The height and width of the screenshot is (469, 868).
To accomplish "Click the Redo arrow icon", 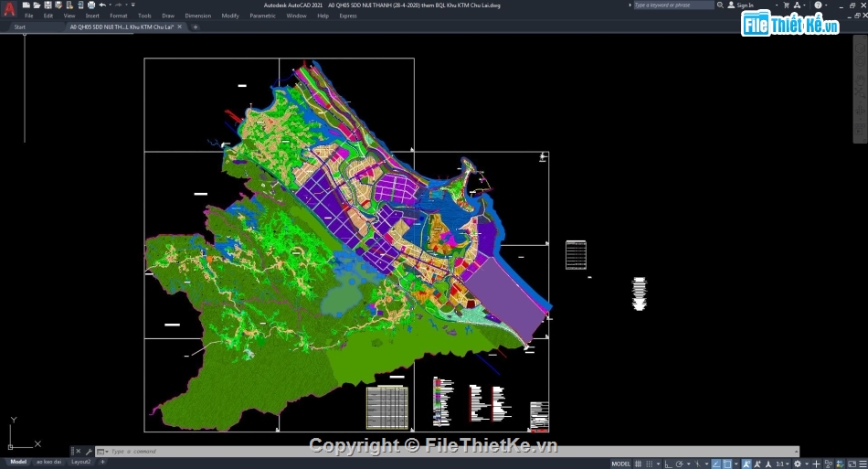I will pos(119,5).
